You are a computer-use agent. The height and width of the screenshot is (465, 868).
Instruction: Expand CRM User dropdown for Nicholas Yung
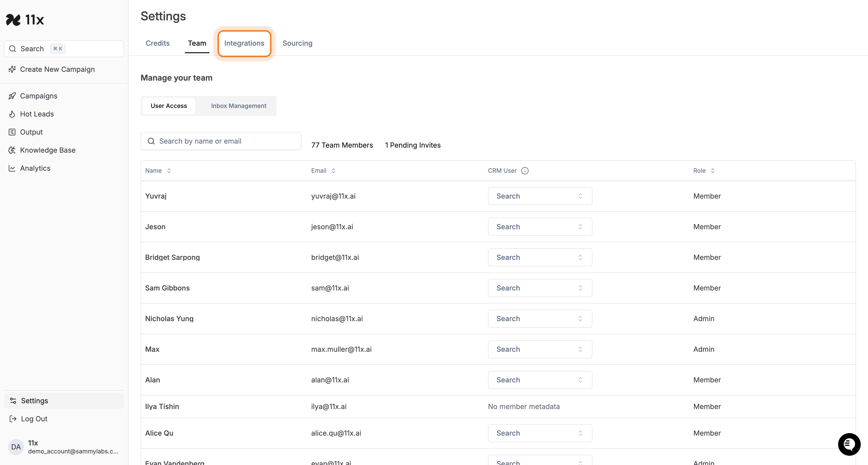pos(540,319)
